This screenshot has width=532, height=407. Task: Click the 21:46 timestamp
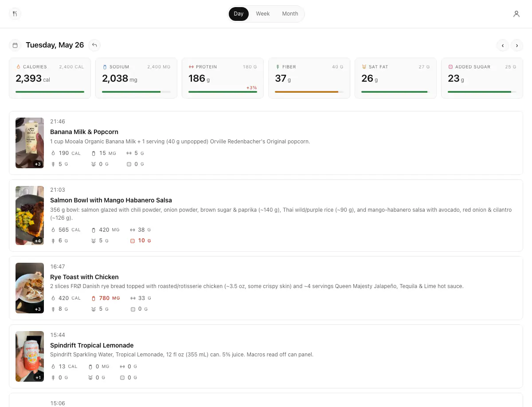(58, 122)
